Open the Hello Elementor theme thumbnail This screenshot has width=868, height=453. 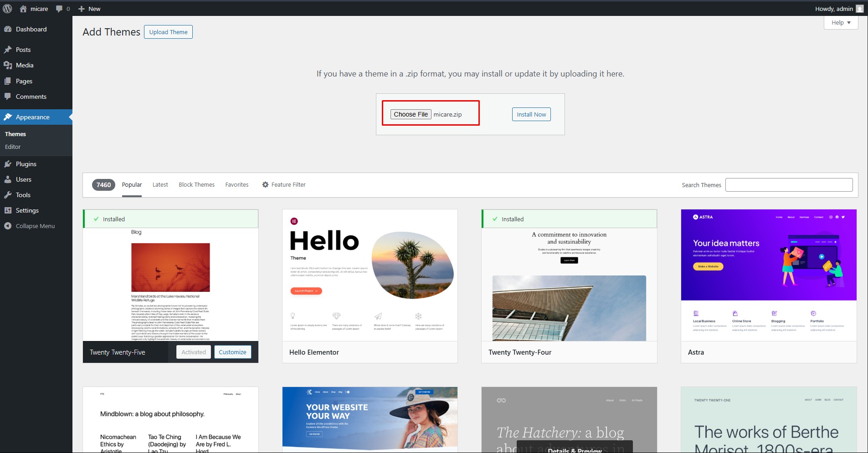[x=370, y=275]
